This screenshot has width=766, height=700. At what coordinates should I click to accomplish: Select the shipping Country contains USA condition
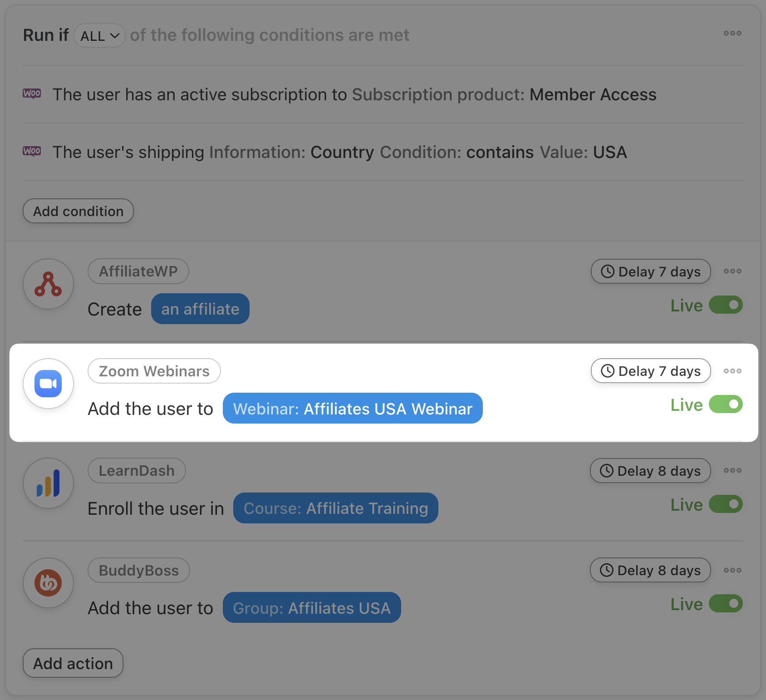pos(339,152)
